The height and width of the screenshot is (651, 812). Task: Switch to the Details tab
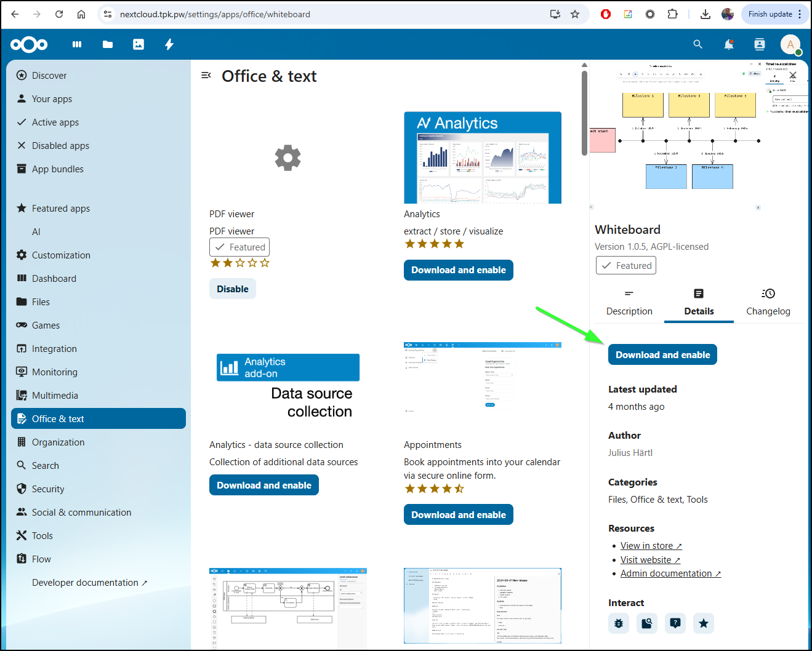699,302
